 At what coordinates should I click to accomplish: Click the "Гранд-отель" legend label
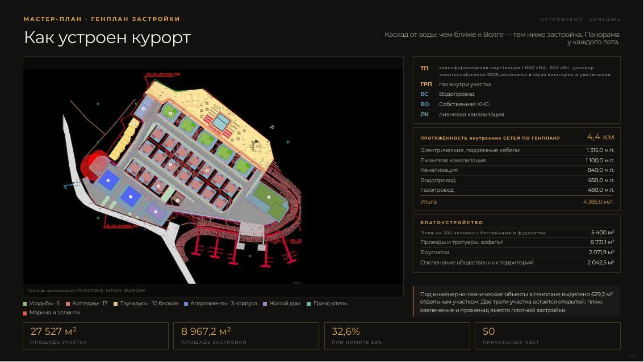(x=330, y=304)
